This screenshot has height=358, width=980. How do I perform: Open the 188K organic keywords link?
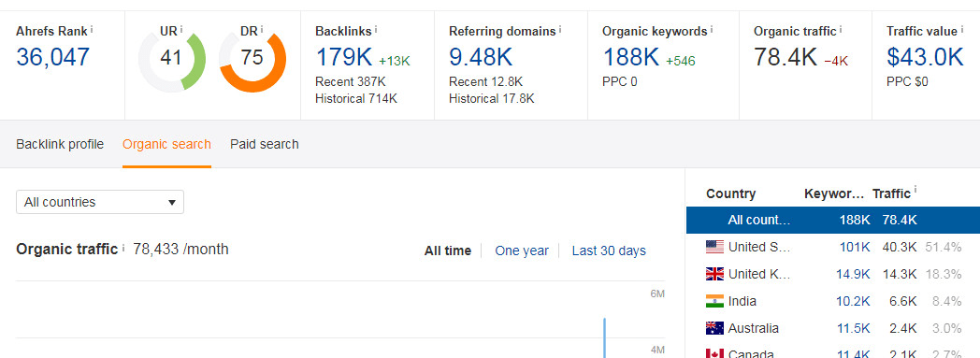[x=630, y=57]
